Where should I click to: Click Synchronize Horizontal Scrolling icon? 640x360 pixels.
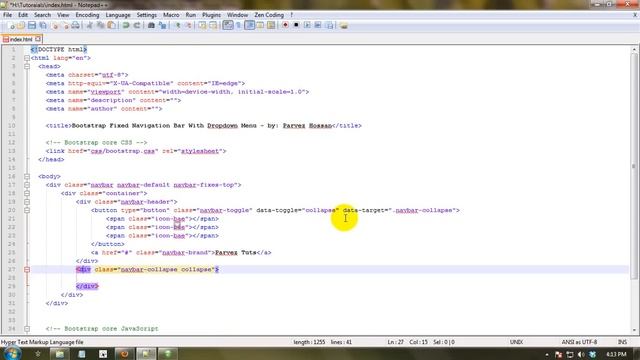point(213,25)
